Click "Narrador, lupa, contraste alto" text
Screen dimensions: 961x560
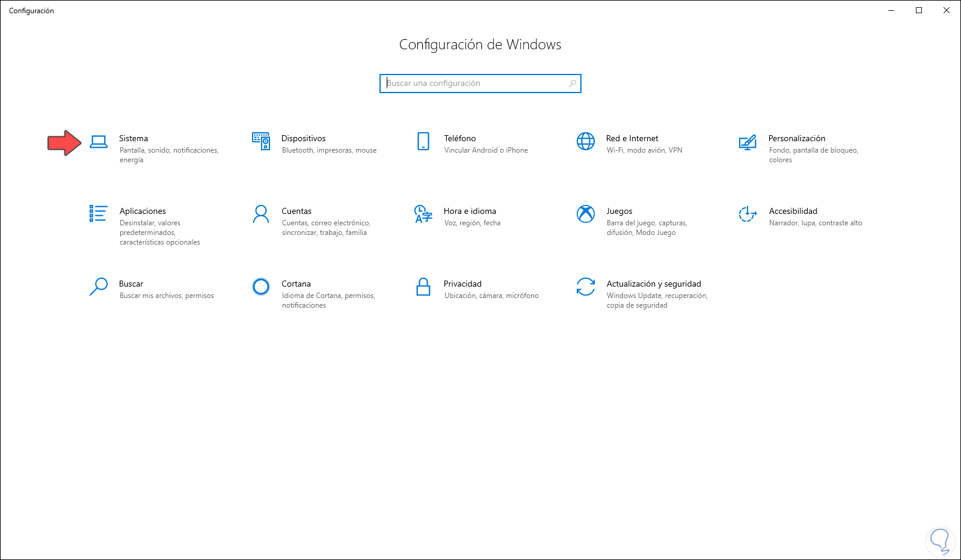pos(815,223)
